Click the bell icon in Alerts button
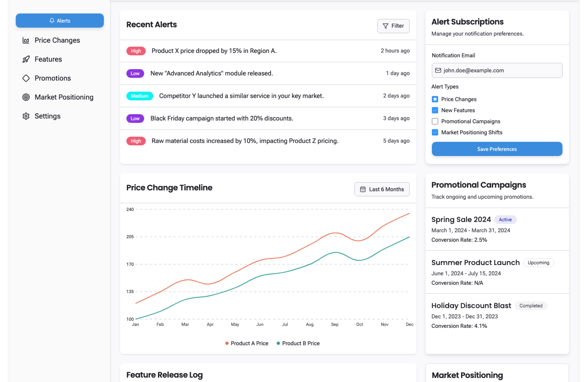 [x=52, y=21]
